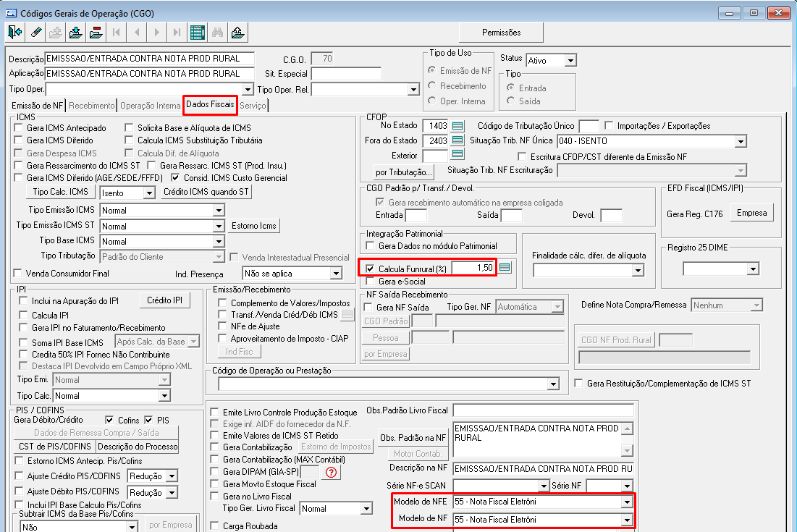
Task: Click the folder with down-arrow save icon
Action: pos(76,33)
